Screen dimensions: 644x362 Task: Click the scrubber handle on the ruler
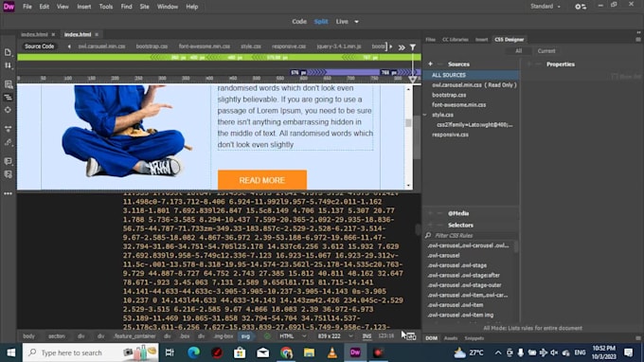(x=412, y=79)
